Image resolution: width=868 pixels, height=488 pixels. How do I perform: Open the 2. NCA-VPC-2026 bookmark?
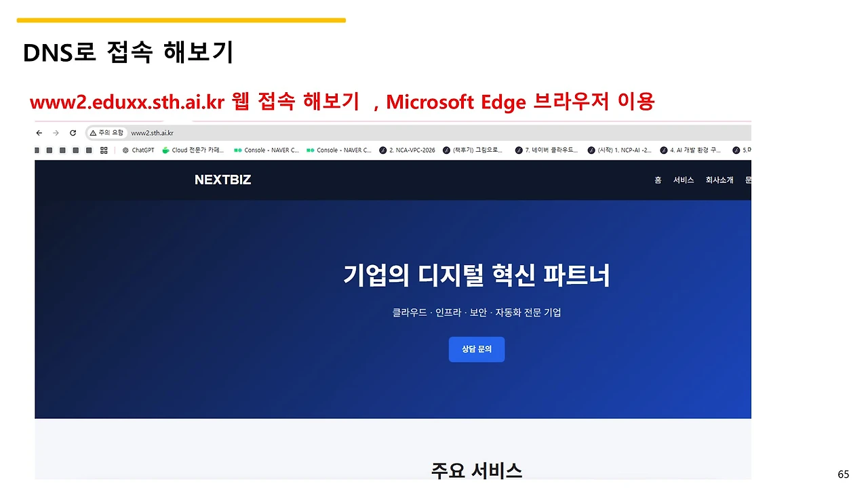tap(408, 150)
